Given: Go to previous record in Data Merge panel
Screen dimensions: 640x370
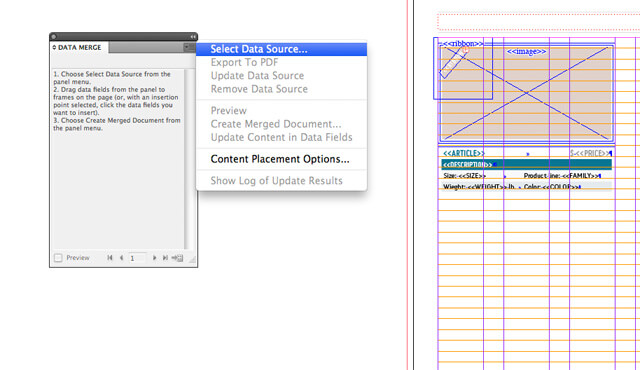Looking at the screenshot, I should click(121, 258).
